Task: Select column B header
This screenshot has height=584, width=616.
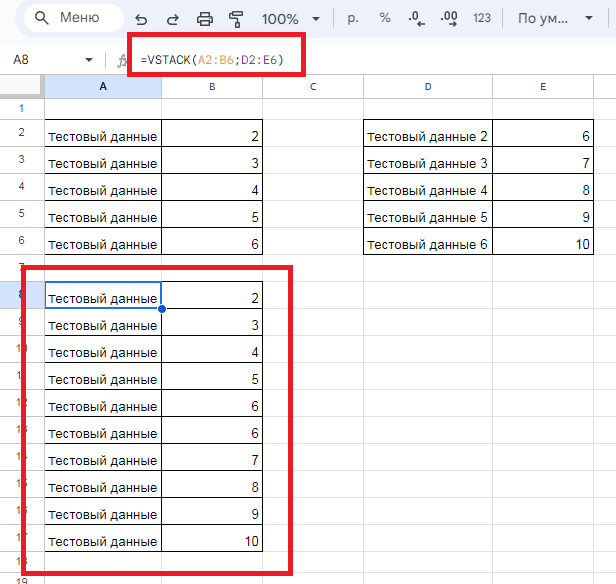Action: coord(212,86)
